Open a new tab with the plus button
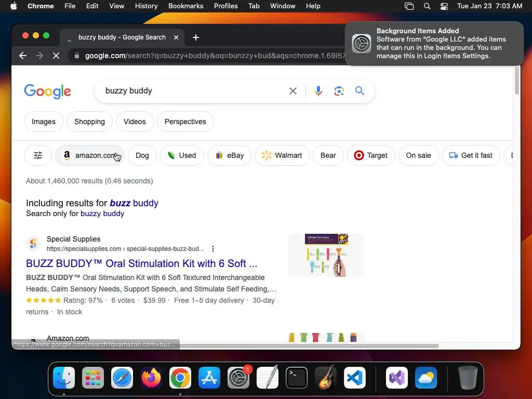 click(196, 37)
